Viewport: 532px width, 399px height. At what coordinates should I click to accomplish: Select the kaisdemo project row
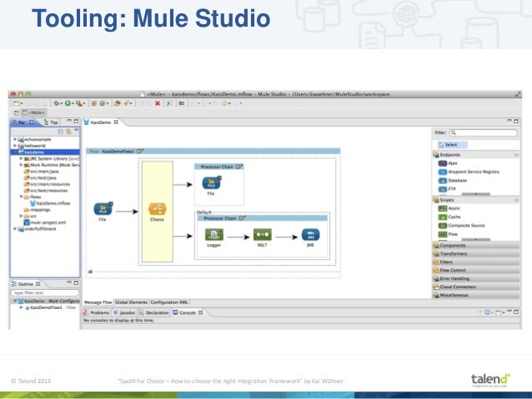[45, 152]
